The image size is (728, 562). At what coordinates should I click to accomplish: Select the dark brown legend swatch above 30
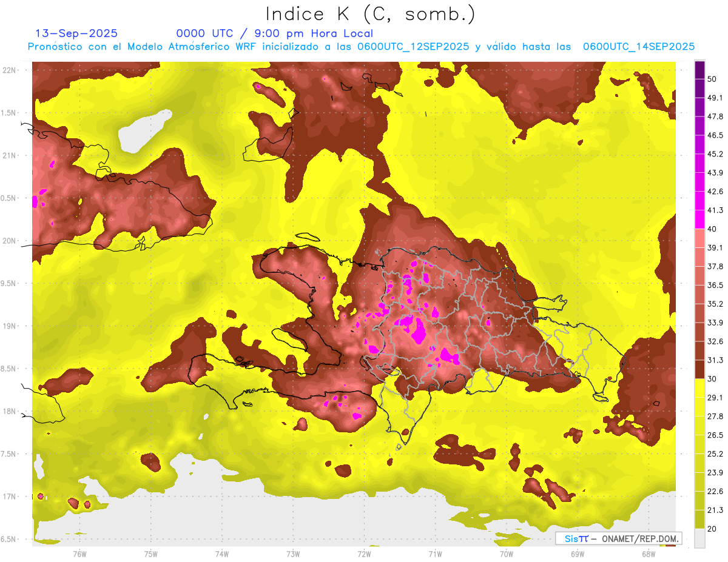[699, 369]
